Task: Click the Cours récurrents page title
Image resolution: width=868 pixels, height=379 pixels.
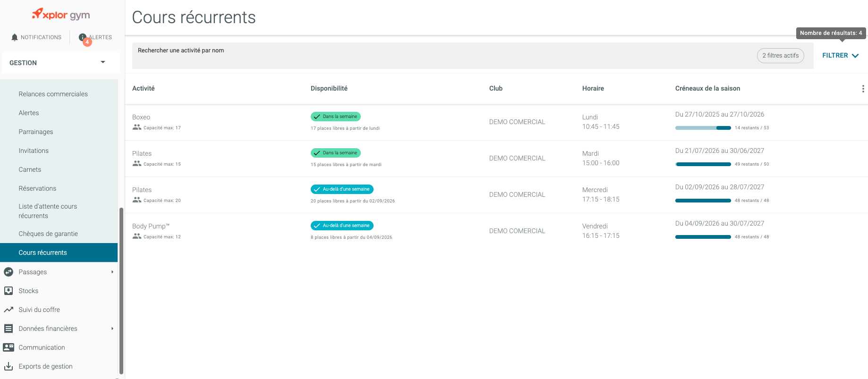Action: point(194,17)
